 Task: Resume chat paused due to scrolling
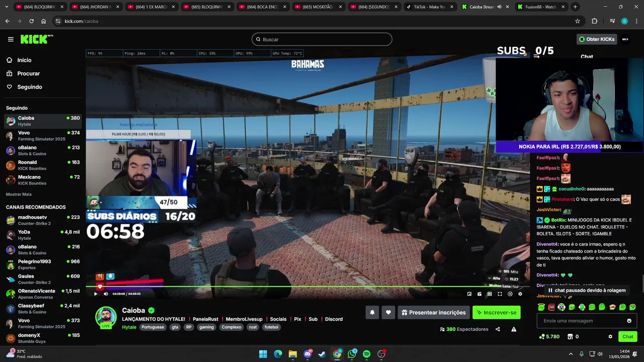[587, 290]
